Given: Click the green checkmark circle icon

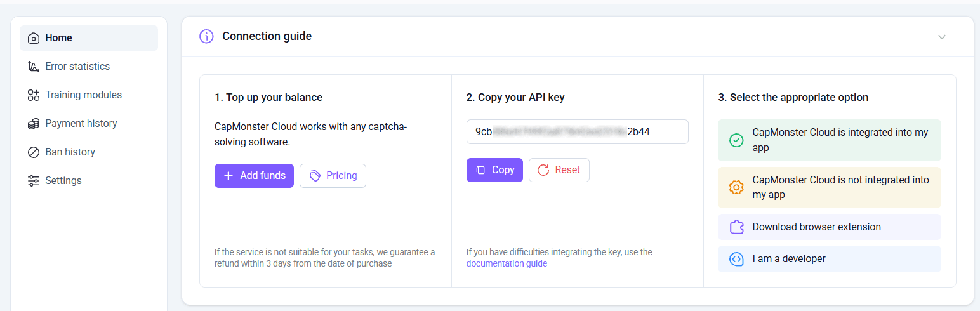Looking at the screenshot, I should [736, 140].
